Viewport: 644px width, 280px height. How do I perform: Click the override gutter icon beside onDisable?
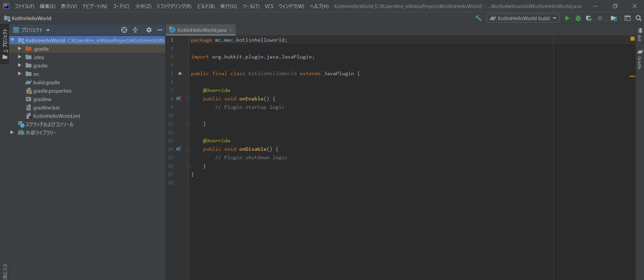coord(179,149)
